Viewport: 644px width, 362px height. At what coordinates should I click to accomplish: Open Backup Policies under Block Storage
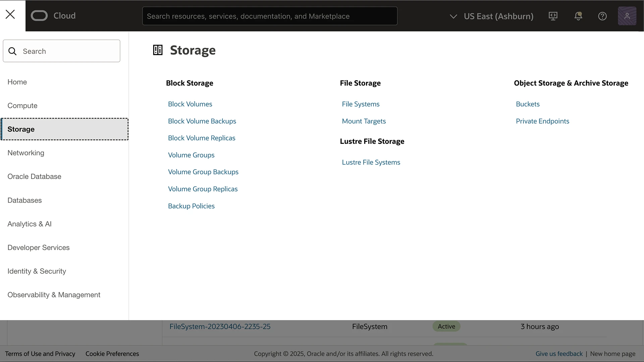point(191,206)
